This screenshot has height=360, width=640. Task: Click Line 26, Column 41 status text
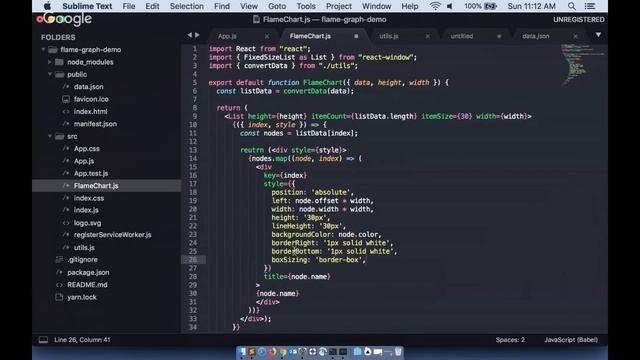click(x=82, y=340)
